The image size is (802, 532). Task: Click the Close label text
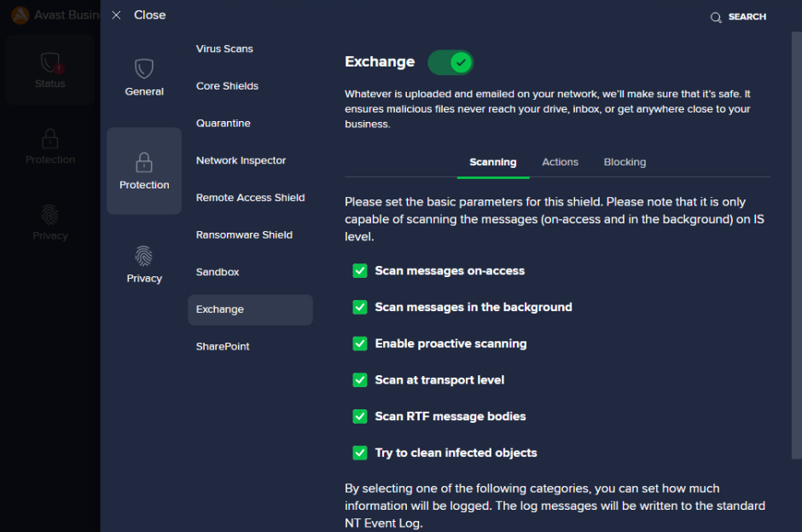pos(150,15)
